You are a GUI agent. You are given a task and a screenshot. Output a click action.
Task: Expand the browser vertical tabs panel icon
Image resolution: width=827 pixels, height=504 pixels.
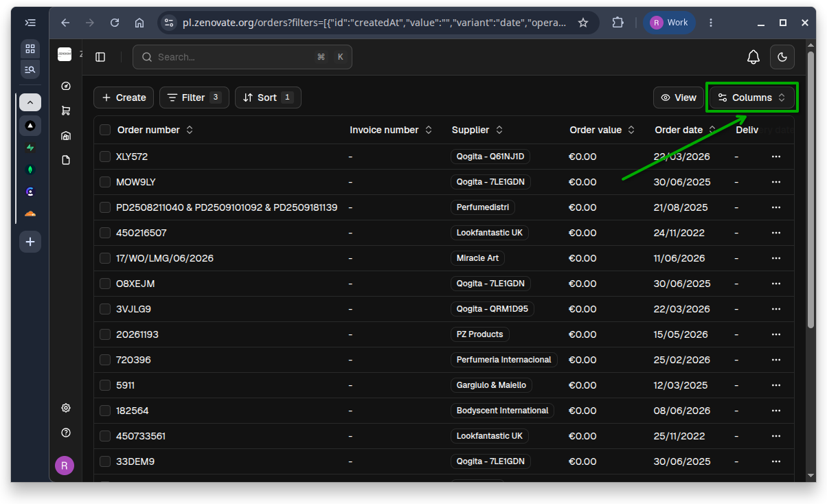click(30, 23)
